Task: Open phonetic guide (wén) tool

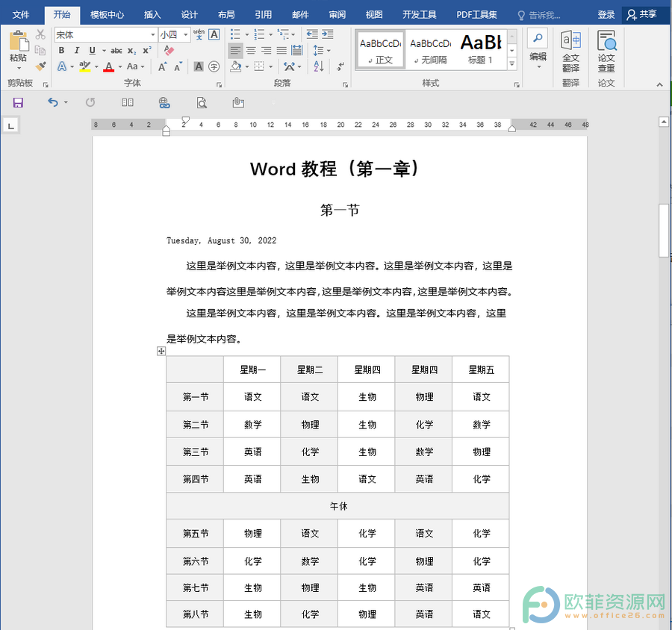Action: [199, 34]
